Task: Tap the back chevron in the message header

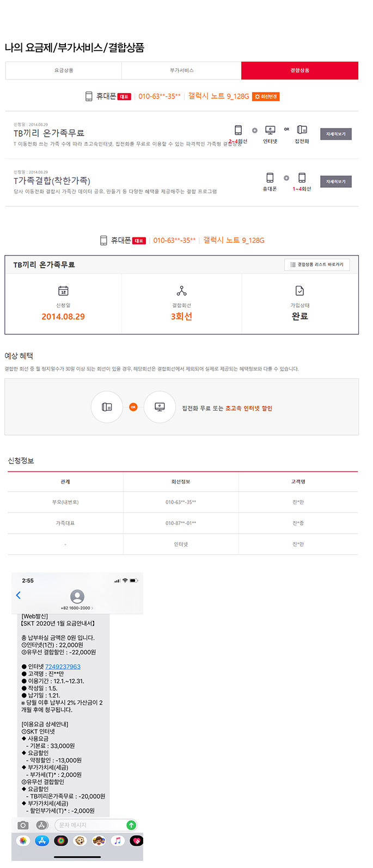Action: coord(19,595)
